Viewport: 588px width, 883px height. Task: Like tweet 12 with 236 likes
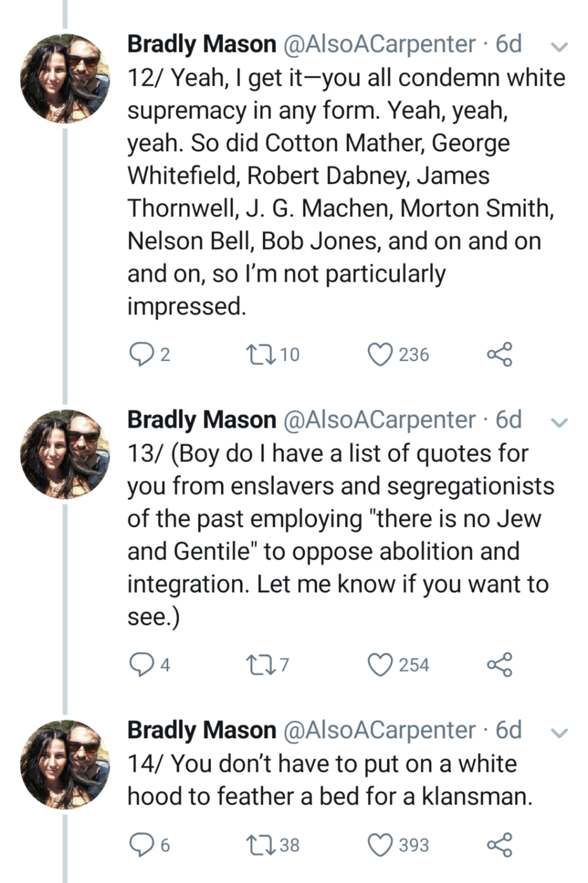point(380,355)
